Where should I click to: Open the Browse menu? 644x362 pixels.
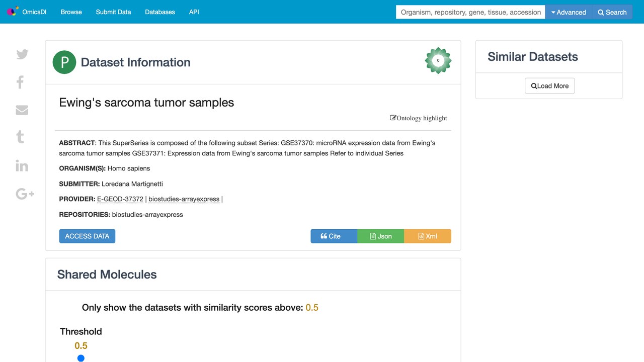click(71, 12)
